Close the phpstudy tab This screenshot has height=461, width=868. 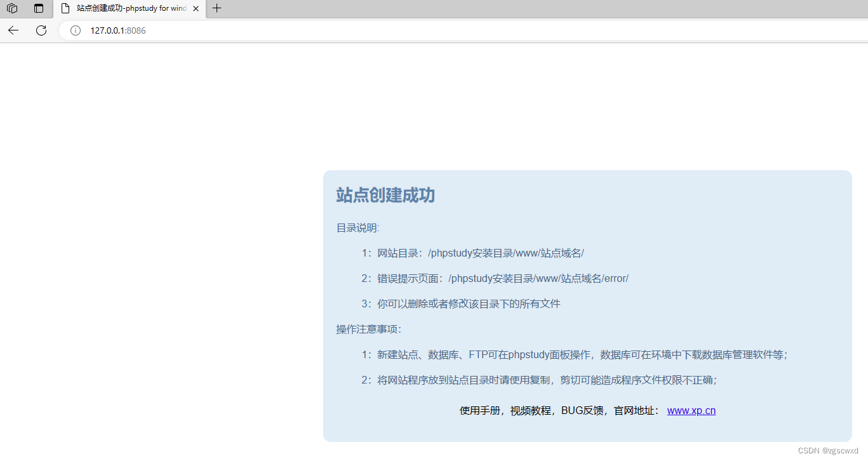tap(196, 8)
